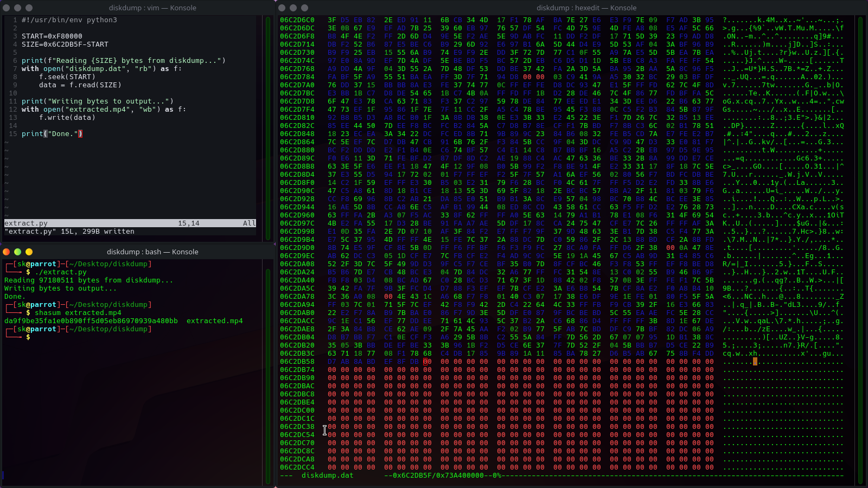Close the vim Konsole window
The width and height of the screenshot is (868, 488).
tap(7, 8)
